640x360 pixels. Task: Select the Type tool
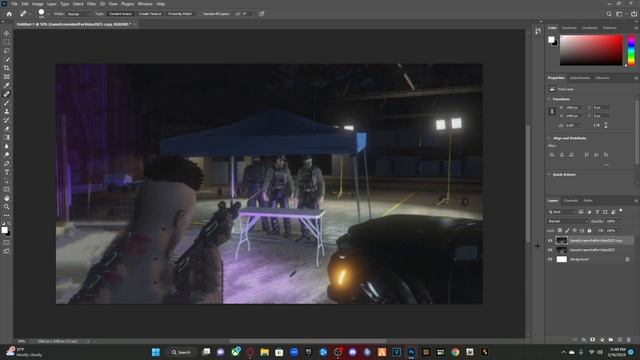pyautogui.click(x=7, y=172)
